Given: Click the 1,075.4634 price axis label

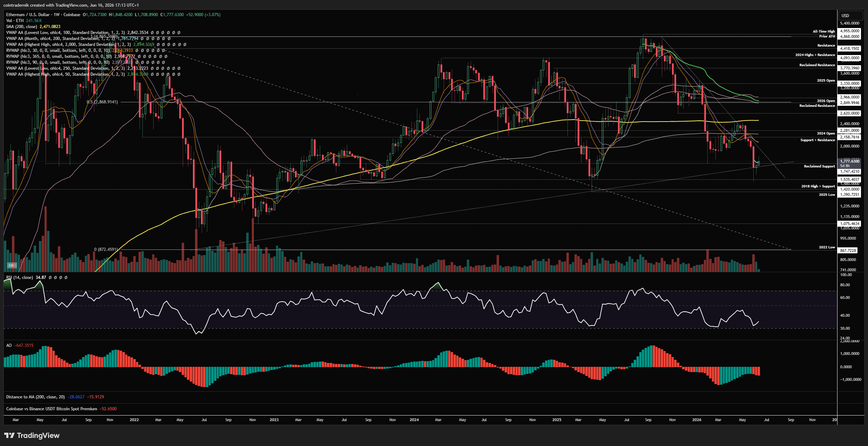Looking at the screenshot, I should [x=850, y=224].
